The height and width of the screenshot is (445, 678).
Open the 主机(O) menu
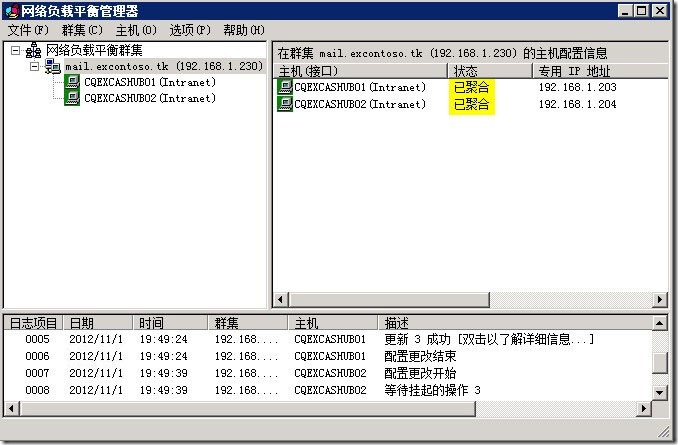tap(135, 30)
